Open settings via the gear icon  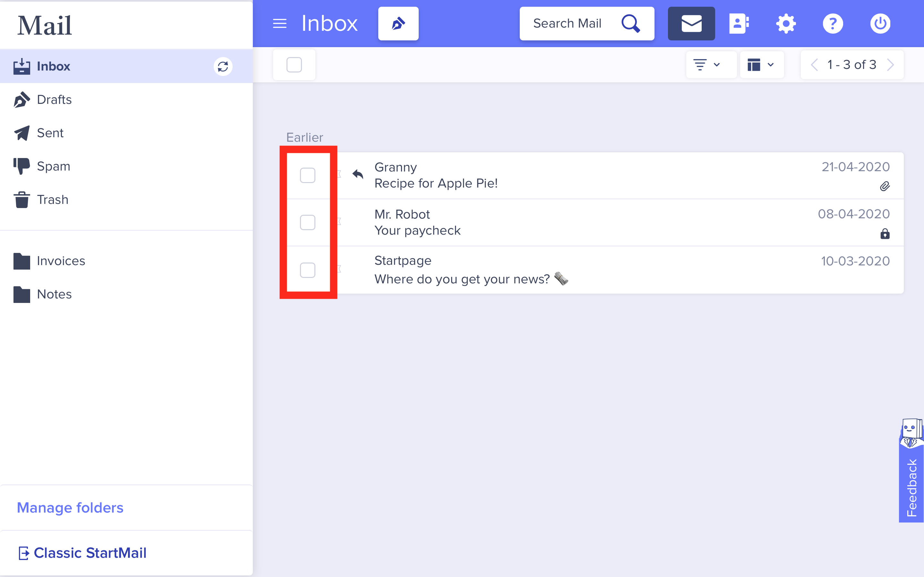click(x=786, y=24)
